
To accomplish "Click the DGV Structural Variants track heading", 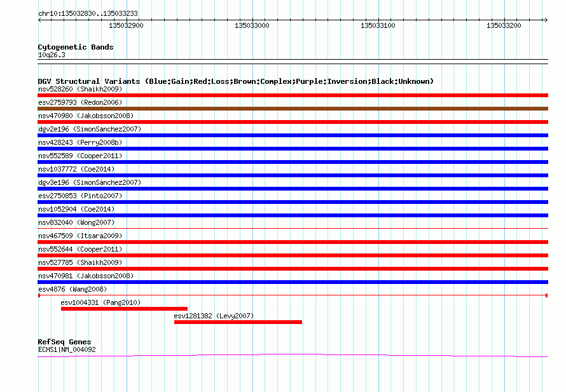I will tap(236, 81).
